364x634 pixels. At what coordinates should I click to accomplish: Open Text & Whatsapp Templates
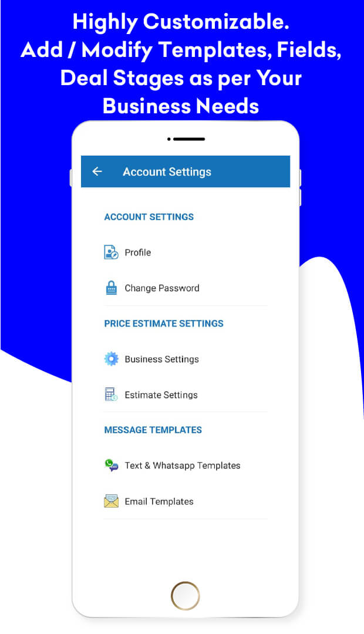point(186,466)
